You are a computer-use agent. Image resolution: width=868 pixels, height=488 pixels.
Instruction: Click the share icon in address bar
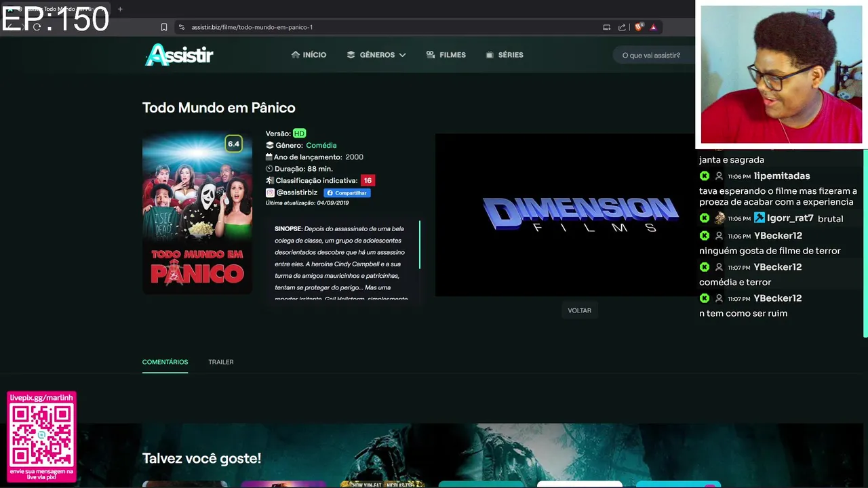tap(622, 27)
